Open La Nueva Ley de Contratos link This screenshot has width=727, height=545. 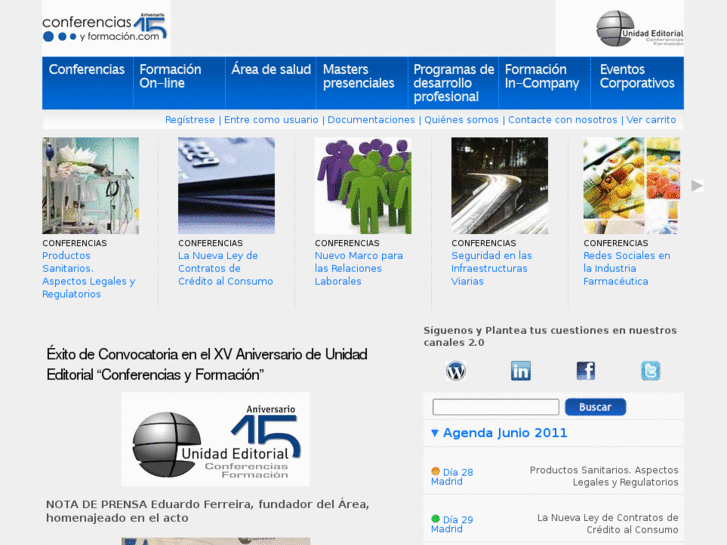[225, 268]
